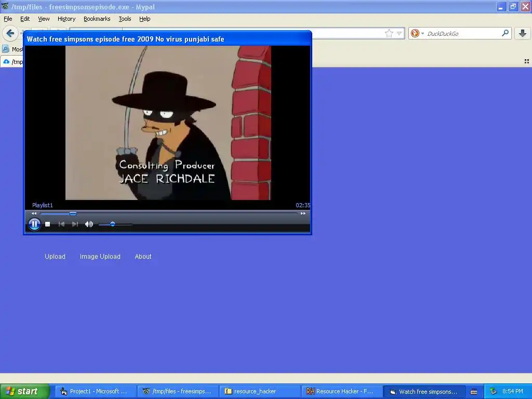The width and height of the screenshot is (532, 399).
Task: Skip to next track in player
Action: click(75, 224)
